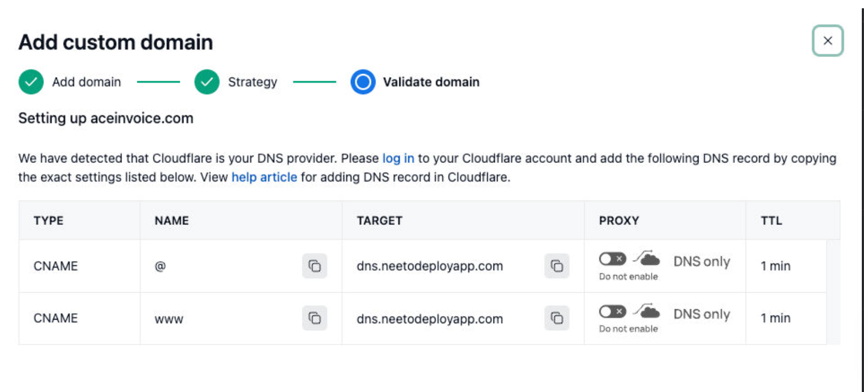Click the Do not enable label under first toggle

628,277
